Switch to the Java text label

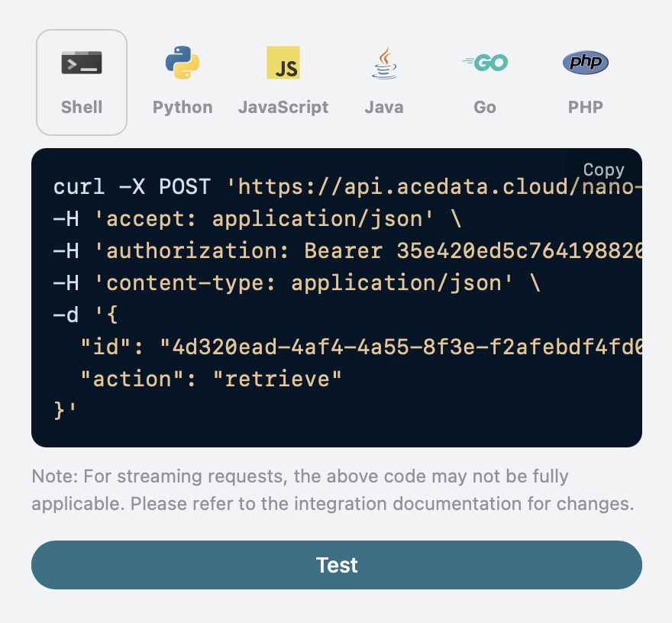384,107
